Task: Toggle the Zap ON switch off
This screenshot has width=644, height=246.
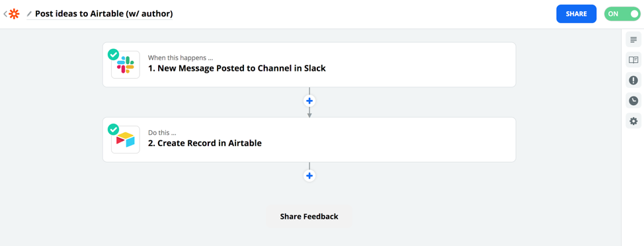Action: 622,14
